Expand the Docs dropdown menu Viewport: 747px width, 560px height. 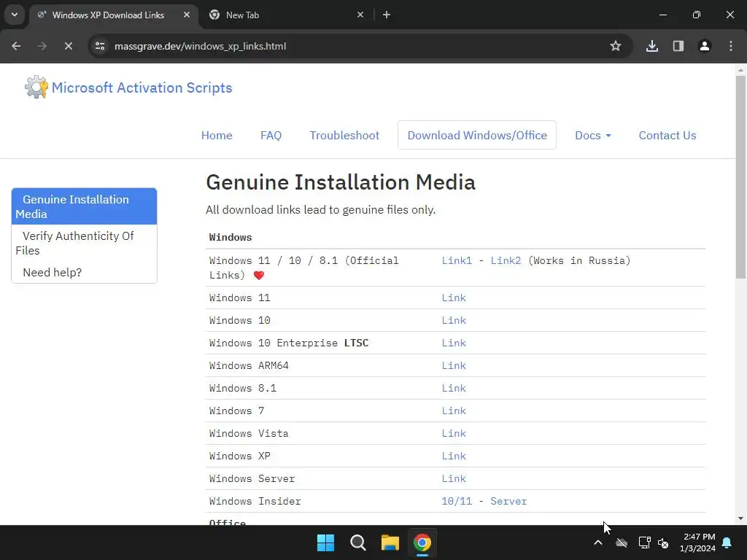(592, 135)
